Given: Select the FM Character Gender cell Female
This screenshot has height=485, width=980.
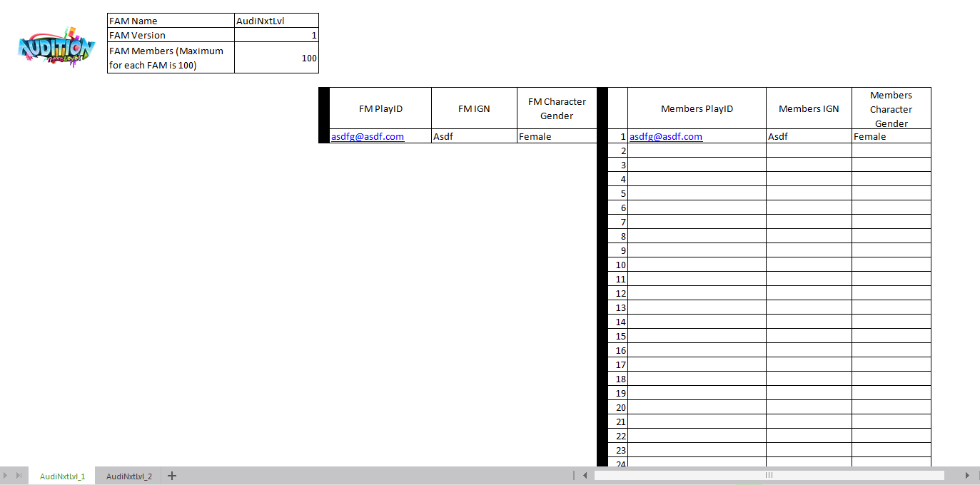Looking at the screenshot, I should (557, 137).
